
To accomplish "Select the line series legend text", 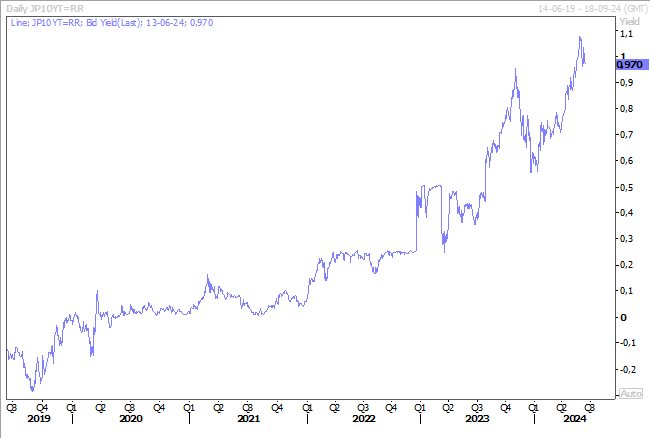I will click(x=96, y=21).
